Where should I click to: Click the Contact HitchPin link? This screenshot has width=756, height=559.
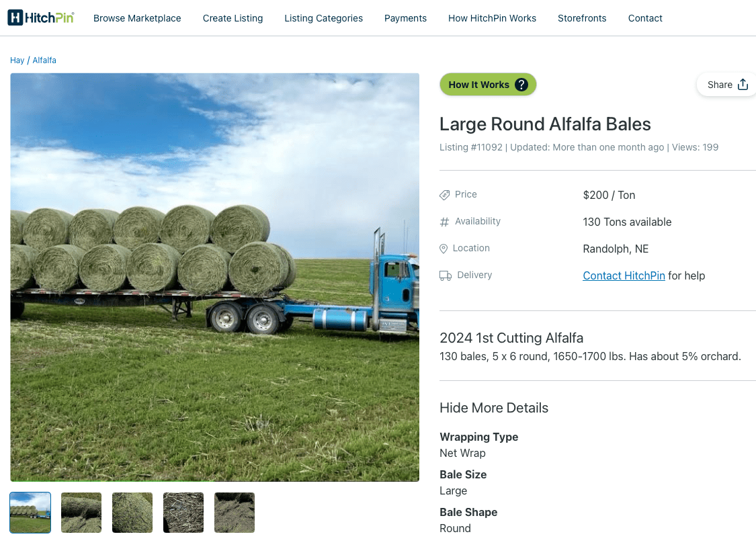coord(624,275)
